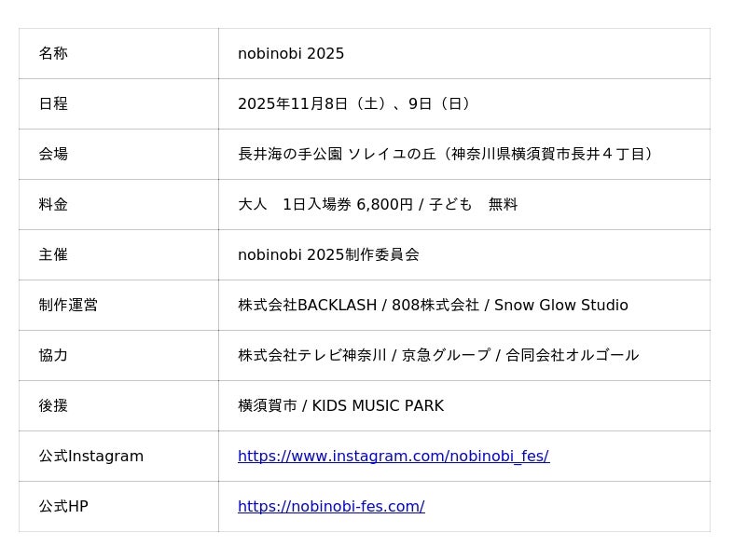Image resolution: width=746 pixels, height=560 pixels.
Task: Click the 公式HP label cell
Action: [63, 507]
